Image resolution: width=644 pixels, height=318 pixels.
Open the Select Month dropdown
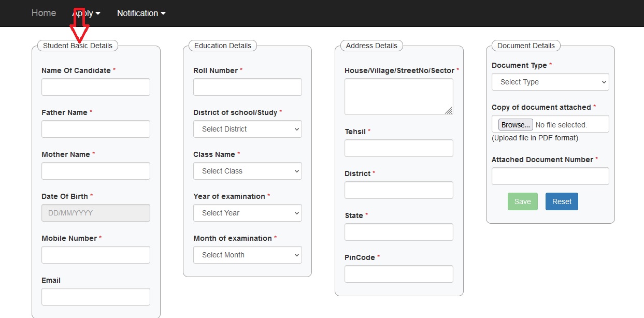pyautogui.click(x=247, y=255)
